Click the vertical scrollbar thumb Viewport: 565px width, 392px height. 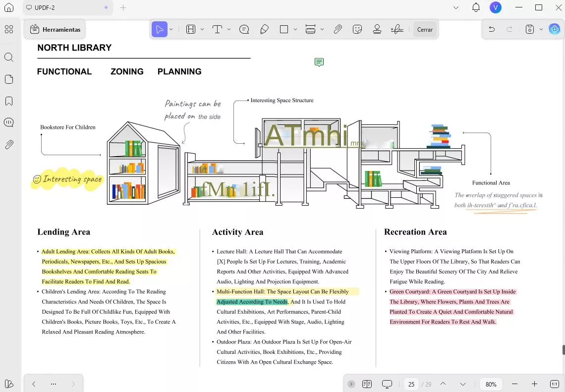(563, 350)
